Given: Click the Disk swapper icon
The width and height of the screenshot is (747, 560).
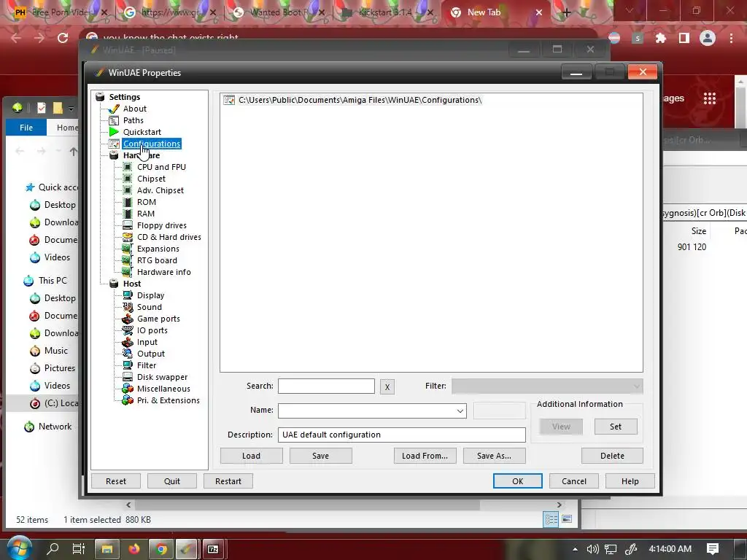Looking at the screenshot, I should (128, 377).
